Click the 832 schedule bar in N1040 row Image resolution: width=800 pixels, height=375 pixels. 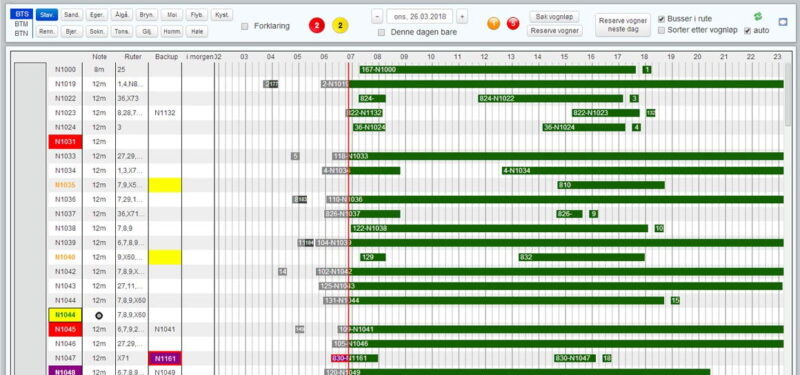coord(582,257)
